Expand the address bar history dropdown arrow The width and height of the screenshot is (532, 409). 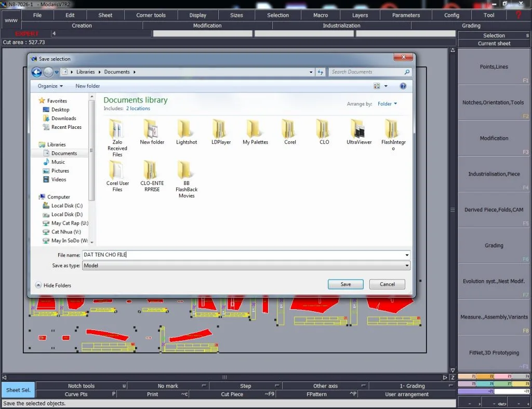[311, 72]
